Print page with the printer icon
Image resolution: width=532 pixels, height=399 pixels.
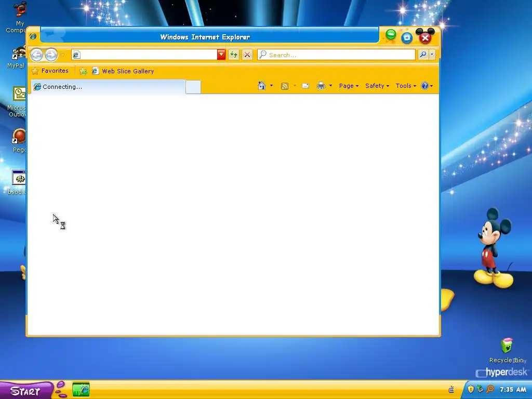[x=321, y=86]
